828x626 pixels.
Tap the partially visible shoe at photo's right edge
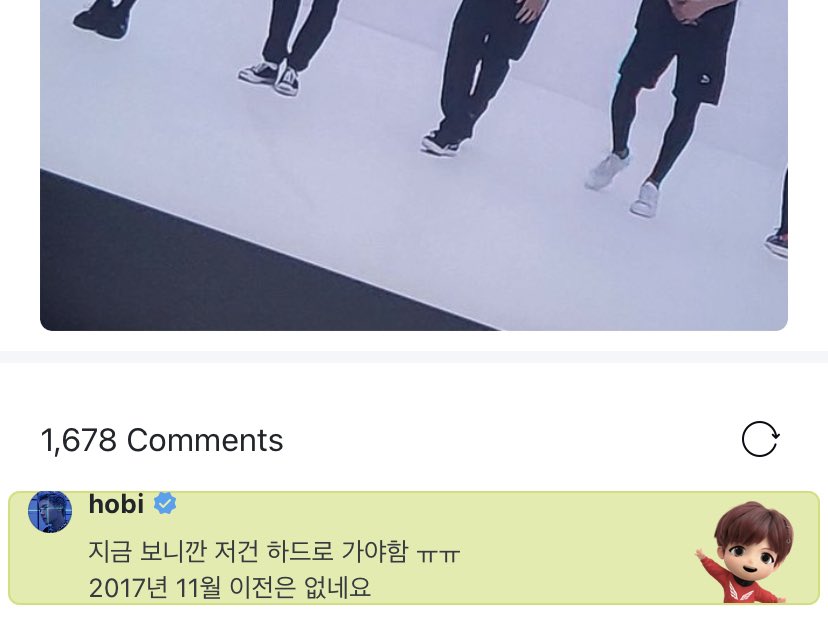tap(777, 244)
